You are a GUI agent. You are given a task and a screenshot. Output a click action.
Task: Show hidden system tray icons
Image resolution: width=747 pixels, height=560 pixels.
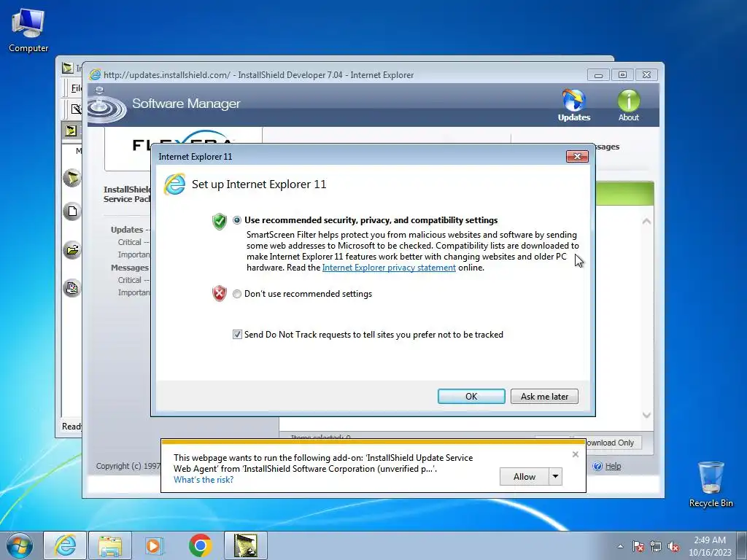[620, 546]
